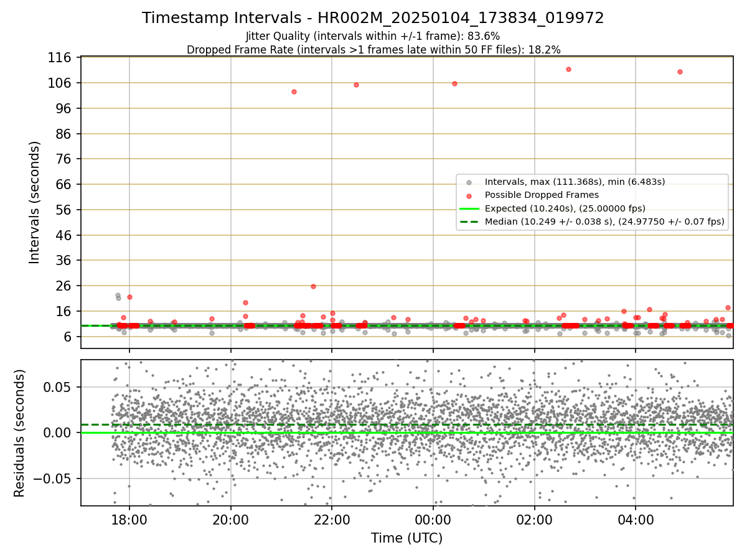Image resolution: width=747 pixels, height=560 pixels.
Task: Click the plot title 'Timestamp Intervals - HR002M_20250104_173834_019972'
Action: (x=373, y=18)
